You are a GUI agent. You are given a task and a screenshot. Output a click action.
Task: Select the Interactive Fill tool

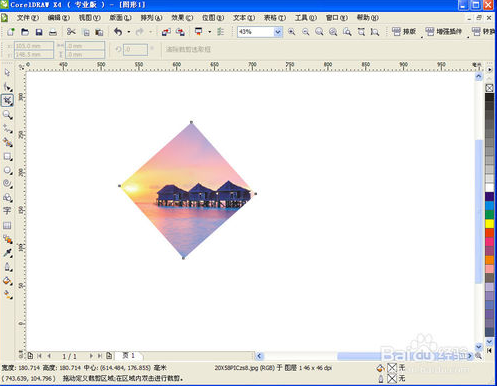coord(7,294)
